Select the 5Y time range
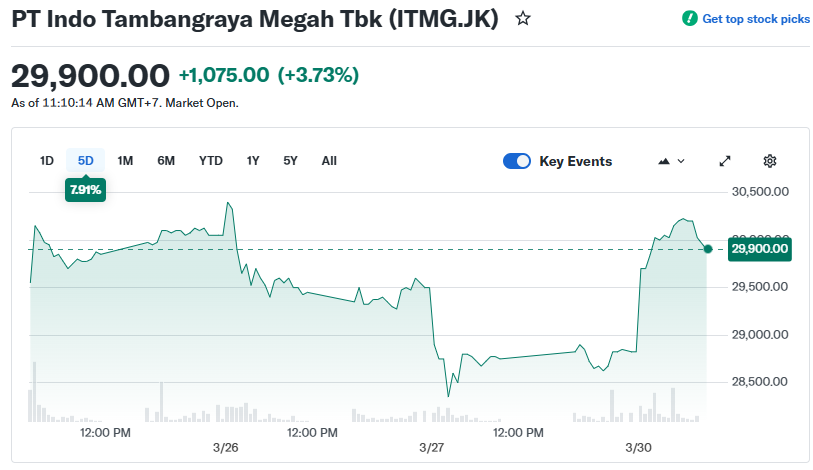This screenshot has width=813, height=470. pyautogui.click(x=290, y=161)
